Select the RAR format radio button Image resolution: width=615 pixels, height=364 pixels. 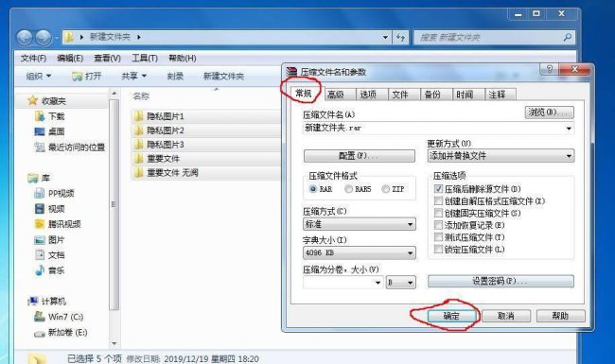pos(313,189)
